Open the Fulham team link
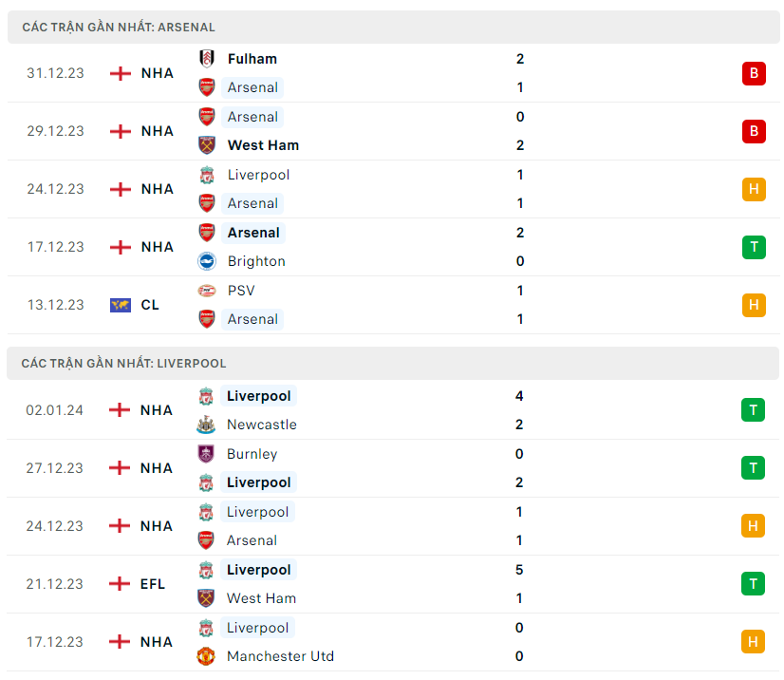 click(x=252, y=59)
